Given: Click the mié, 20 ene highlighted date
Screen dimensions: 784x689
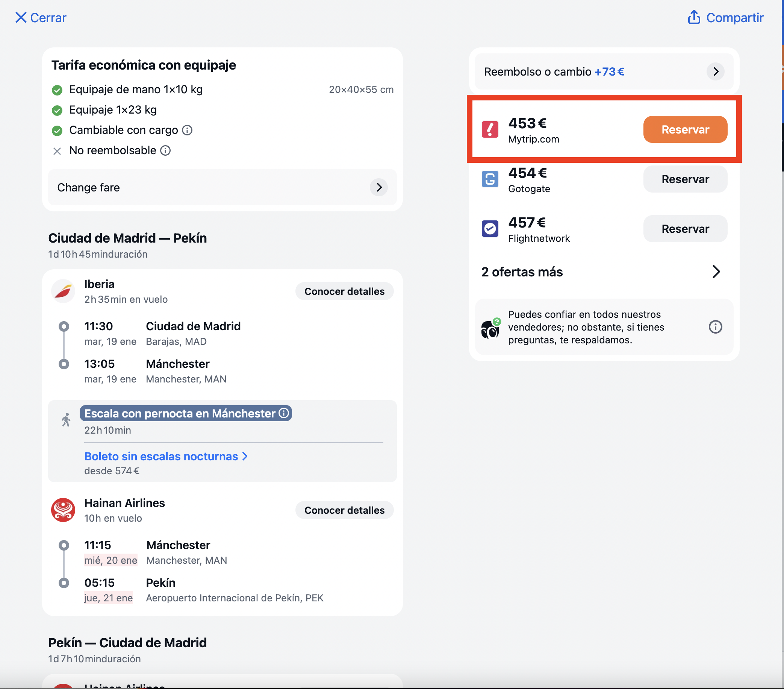Looking at the screenshot, I should coord(110,560).
